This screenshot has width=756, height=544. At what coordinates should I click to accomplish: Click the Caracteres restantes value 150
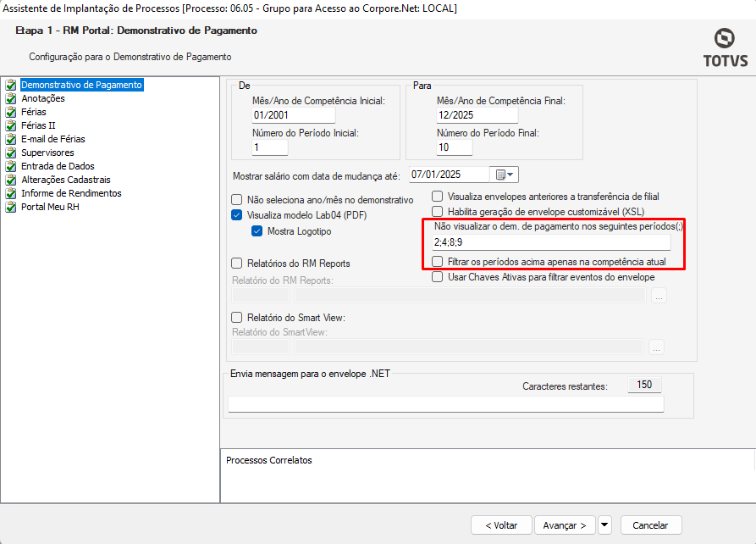pos(644,385)
